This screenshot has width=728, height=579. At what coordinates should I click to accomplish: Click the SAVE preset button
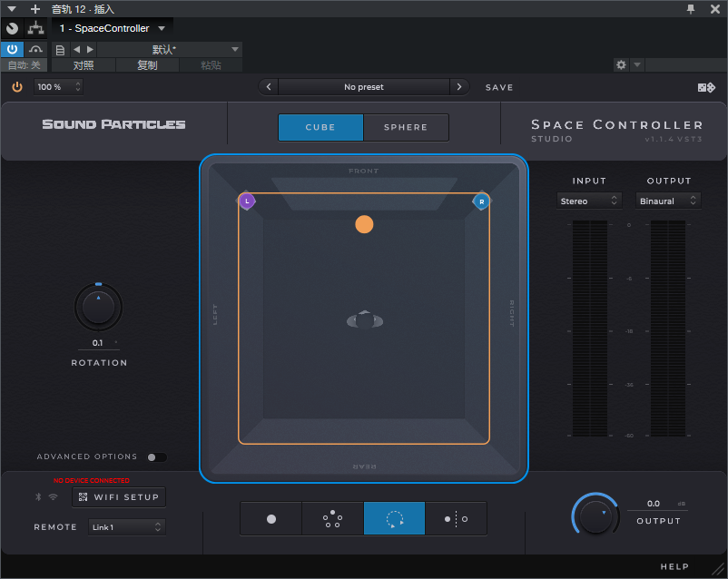point(499,87)
